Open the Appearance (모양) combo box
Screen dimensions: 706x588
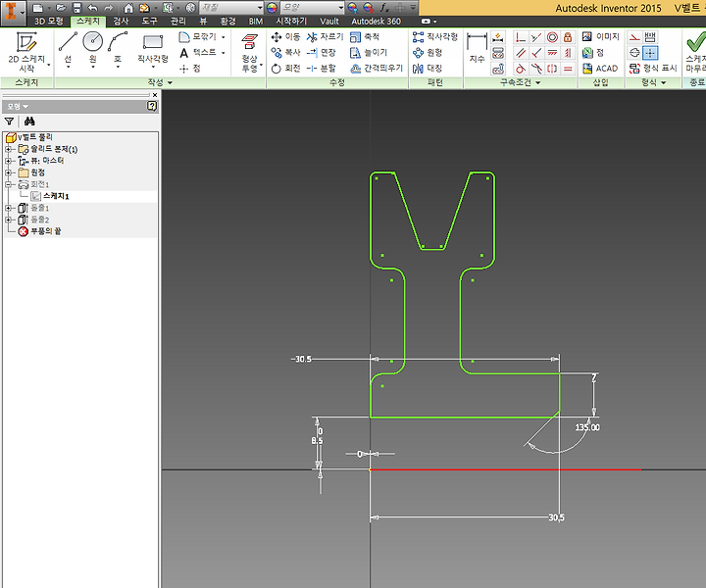(312, 8)
